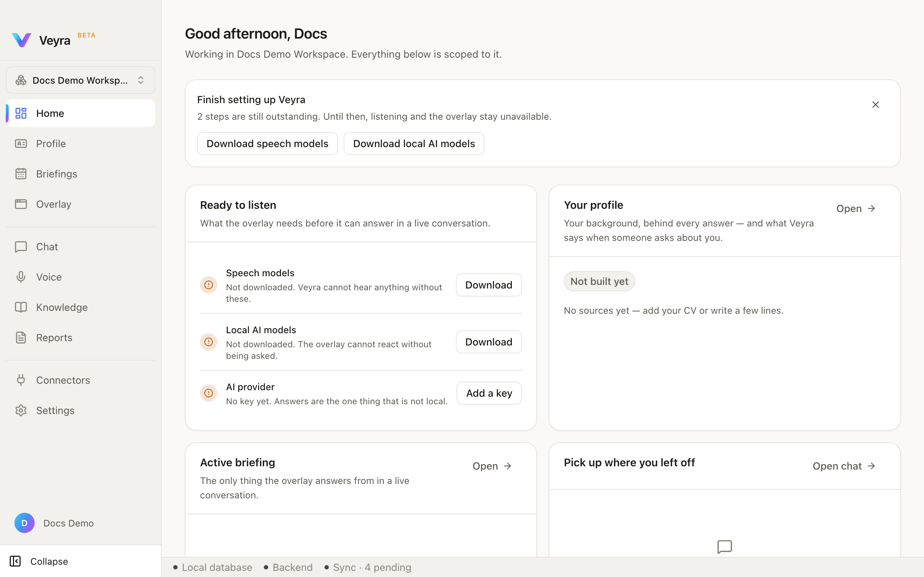Image resolution: width=924 pixels, height=577 pixels.
Task: Open Briefings via its calendar icon
Action: point(21,173)
